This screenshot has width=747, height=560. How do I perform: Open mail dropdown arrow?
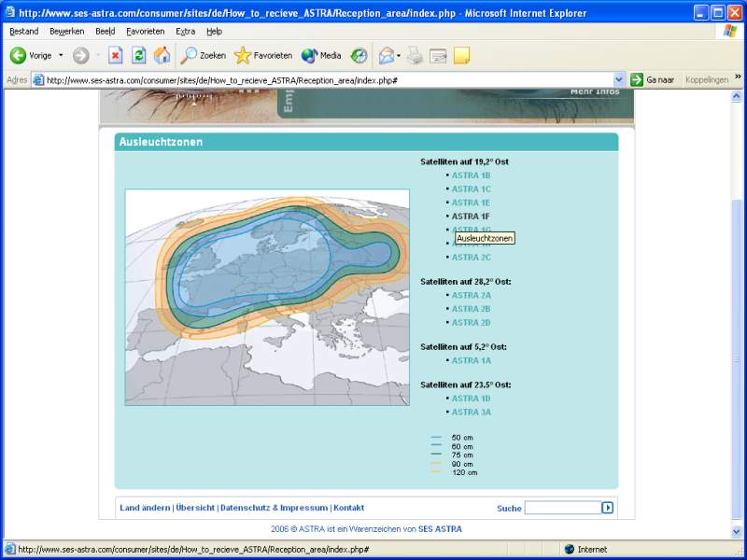[x=399, y=56]
